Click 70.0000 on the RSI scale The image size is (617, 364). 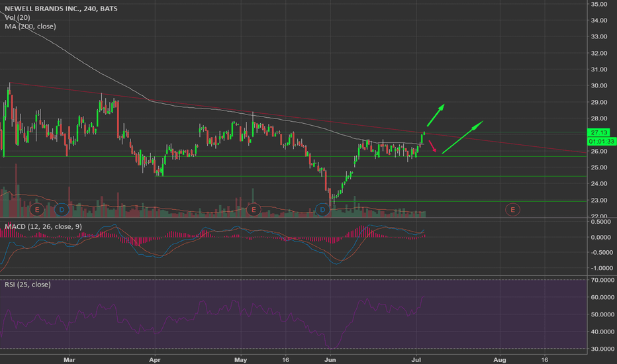point(602,280)
